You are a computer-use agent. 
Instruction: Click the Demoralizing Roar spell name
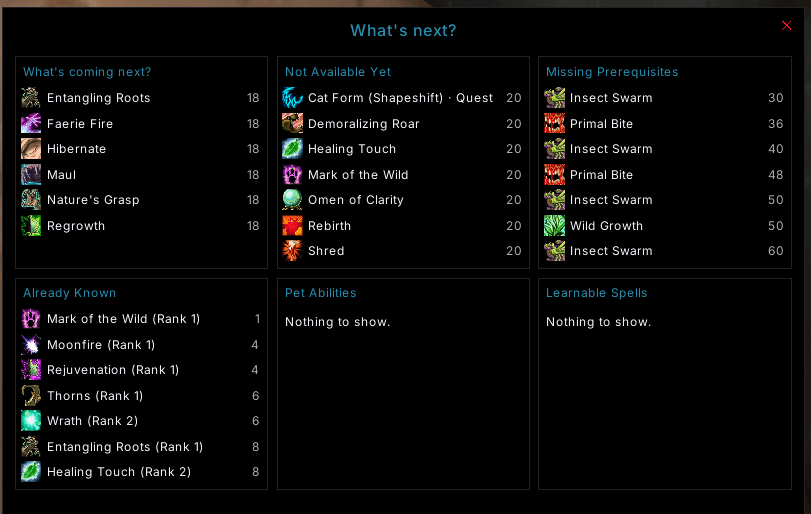(x=364, y=124)
